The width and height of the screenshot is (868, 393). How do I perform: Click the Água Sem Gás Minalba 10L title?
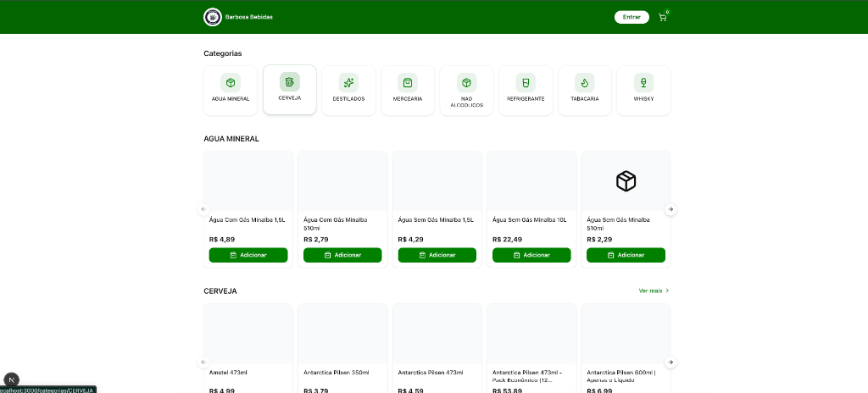pyautogui.click(x=529, y=219)
